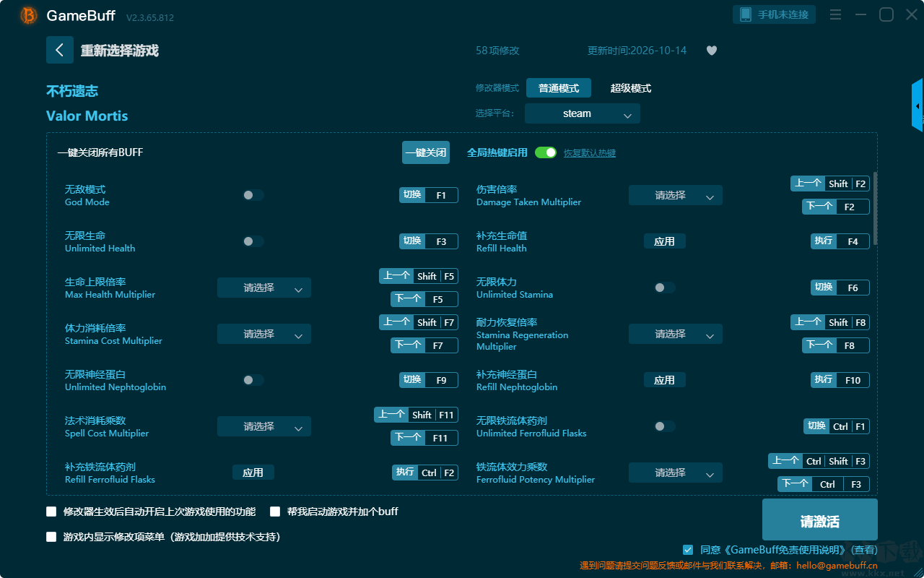Click F10 hotkey for Refill Nephtoglobin
The width and height of the screenshot is (924, 578).
[853, 380]
